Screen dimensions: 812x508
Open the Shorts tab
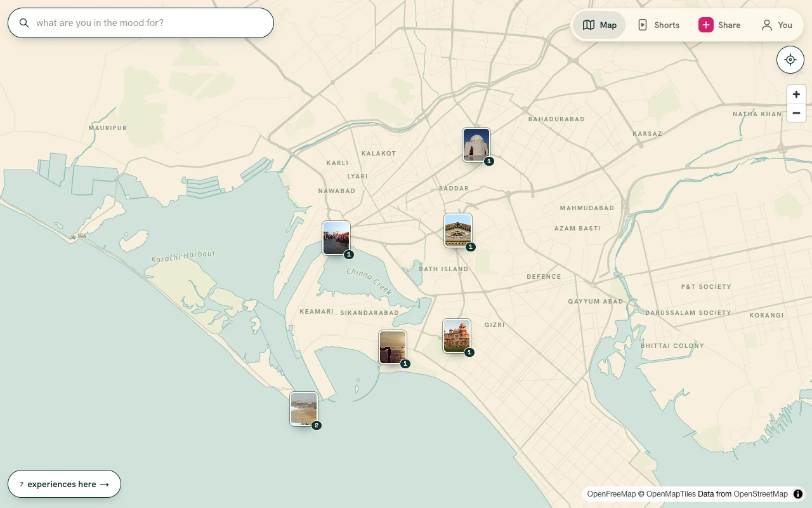click(x=658, y=25)
